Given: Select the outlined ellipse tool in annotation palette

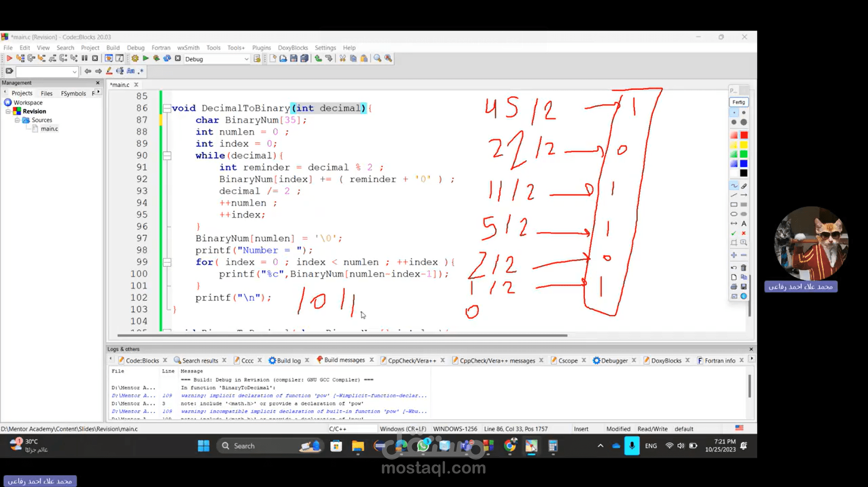Looking at the screenshot, I should pyautogui.click(x=734, y=214).
